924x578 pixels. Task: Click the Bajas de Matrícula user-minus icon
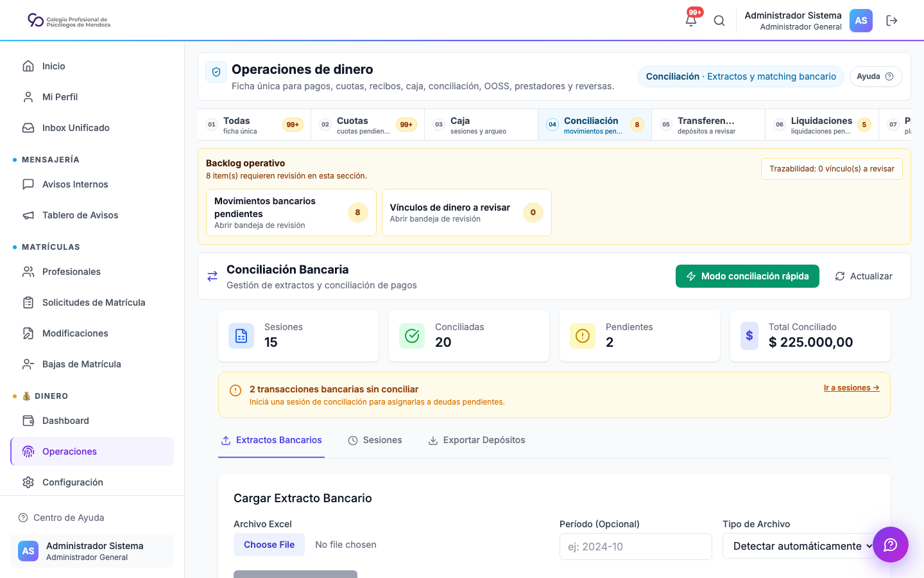[28, 364]
